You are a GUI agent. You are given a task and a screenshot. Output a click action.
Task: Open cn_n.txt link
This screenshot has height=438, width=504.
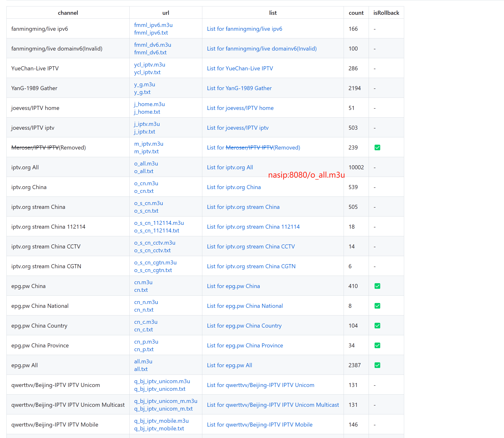(144, 310)
